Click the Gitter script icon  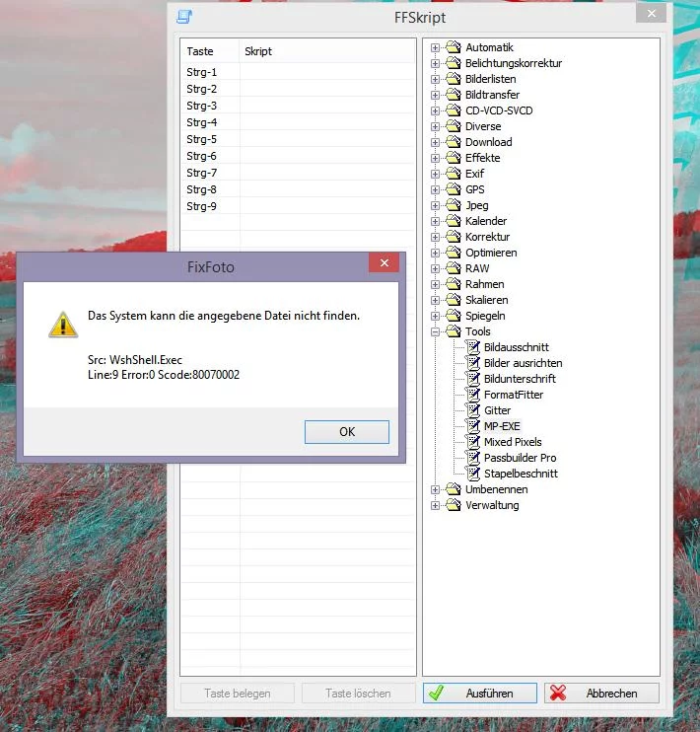[473, 410]
